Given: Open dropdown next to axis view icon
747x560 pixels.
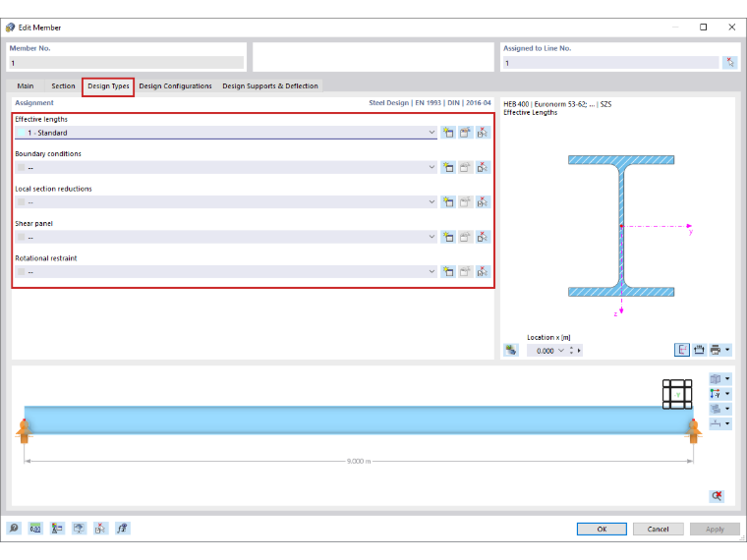Looking at the screenshot, I should pos(727,394).
